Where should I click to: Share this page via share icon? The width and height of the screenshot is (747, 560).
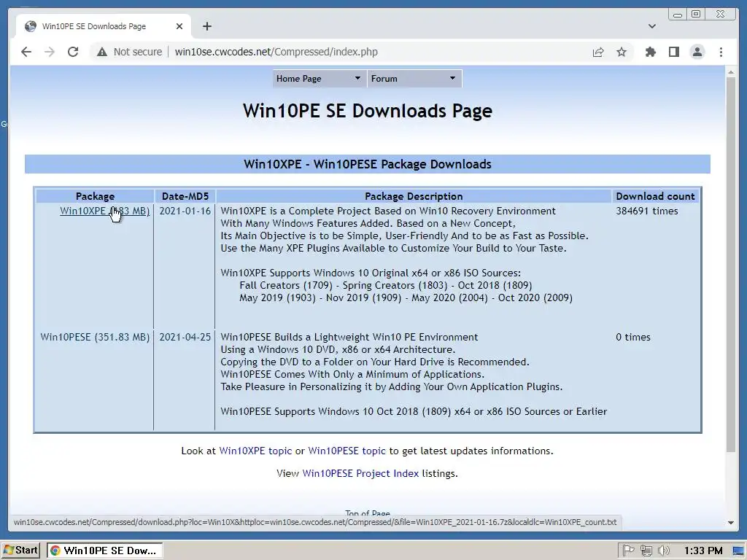coord(598,52)
